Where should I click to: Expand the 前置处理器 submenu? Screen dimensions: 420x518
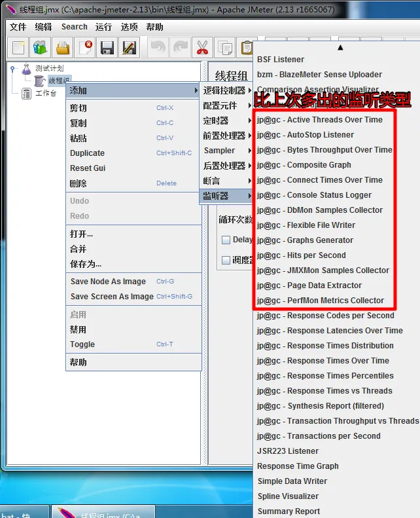click(227, 136)
